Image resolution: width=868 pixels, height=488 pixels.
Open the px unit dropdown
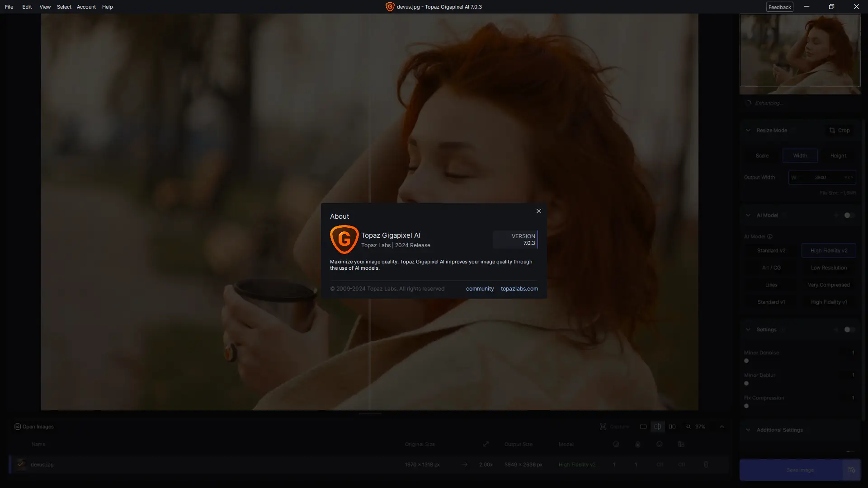pyautogui.click(x=849, y=178)
